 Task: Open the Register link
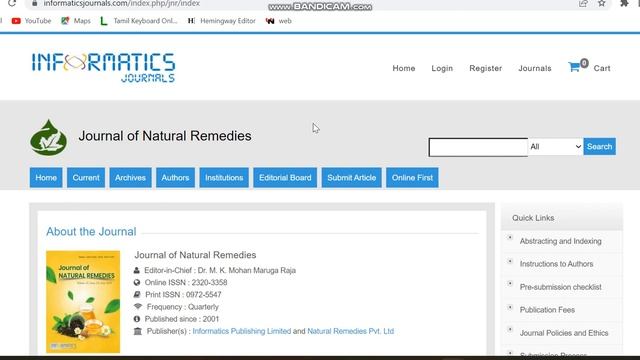point(485,68)
